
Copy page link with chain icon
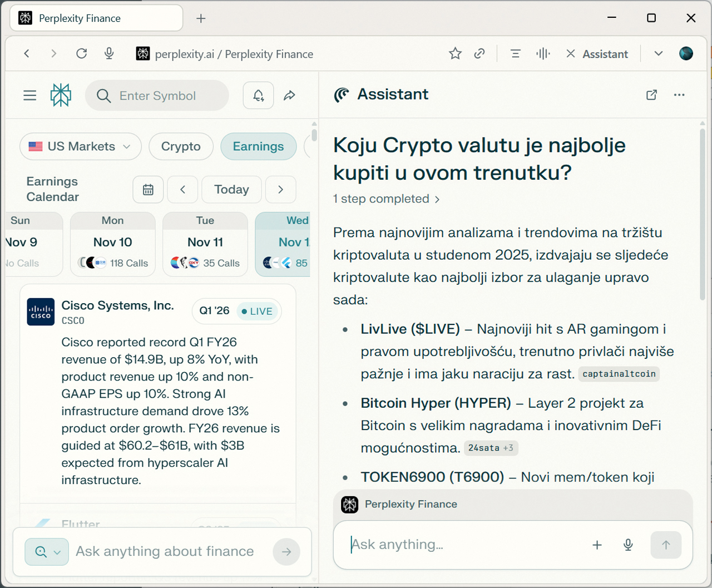[479, 53]
